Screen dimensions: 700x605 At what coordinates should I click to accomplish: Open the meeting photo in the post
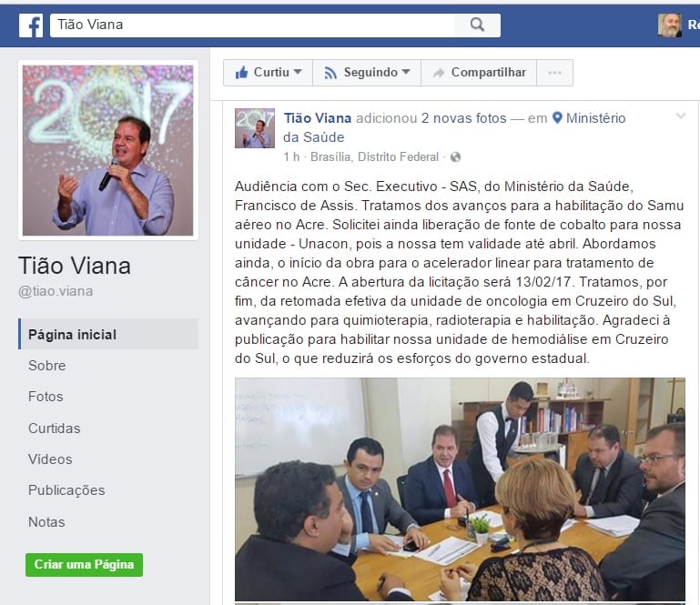[460, 489]
